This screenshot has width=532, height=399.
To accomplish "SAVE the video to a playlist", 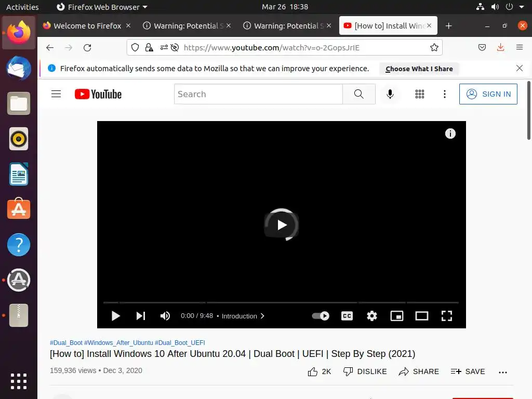I will 468,372.
